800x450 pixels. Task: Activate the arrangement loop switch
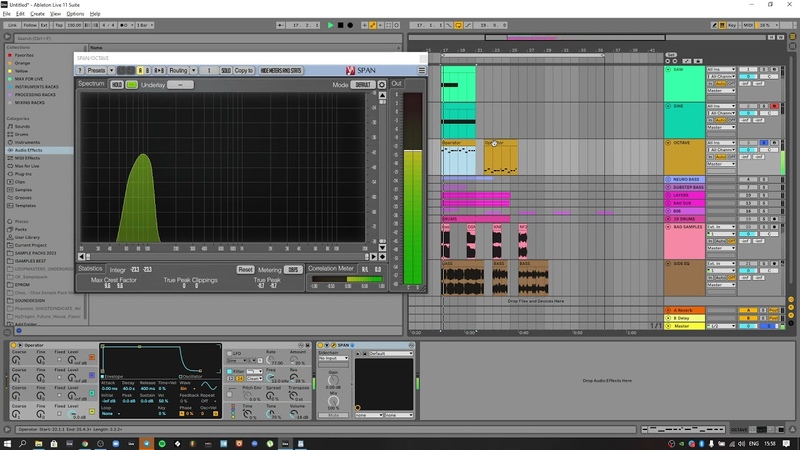[458, 25]
